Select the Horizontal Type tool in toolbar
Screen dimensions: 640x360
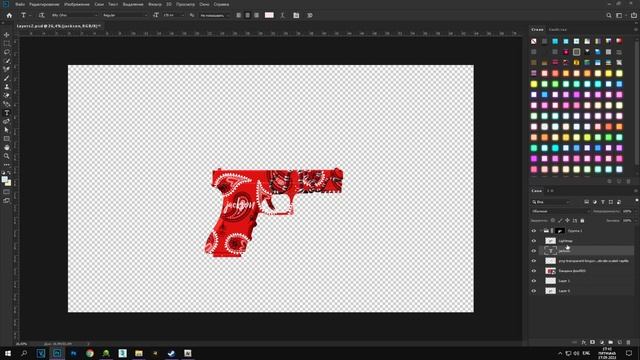click(7, 113)
